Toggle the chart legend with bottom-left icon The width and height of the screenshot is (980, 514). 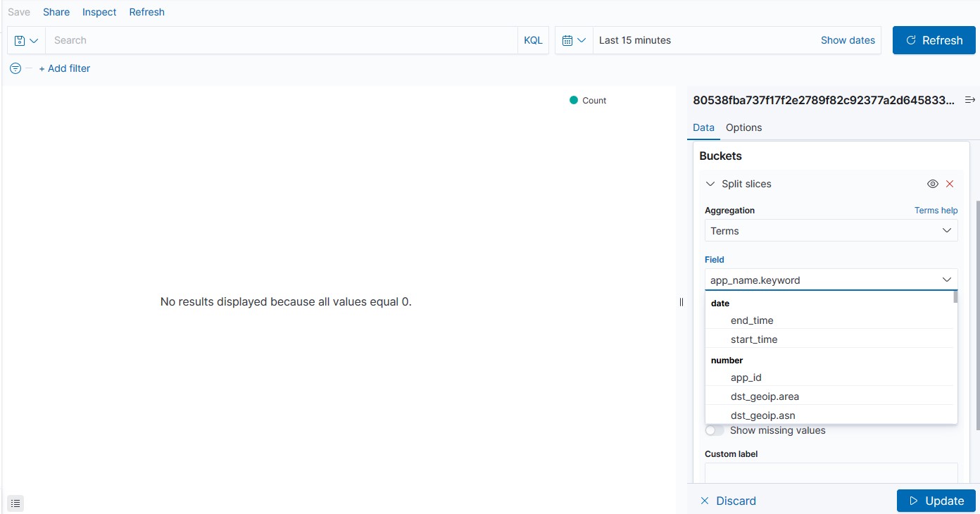point(15,503)
